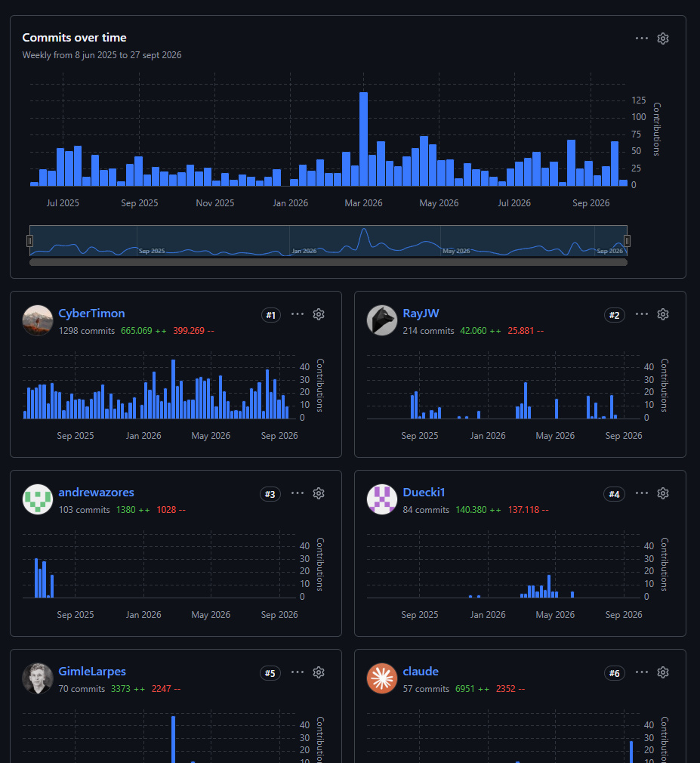Open the gear settings on claude's card
Viewport: 700px width, 763px height.
[x=663, y=672]
